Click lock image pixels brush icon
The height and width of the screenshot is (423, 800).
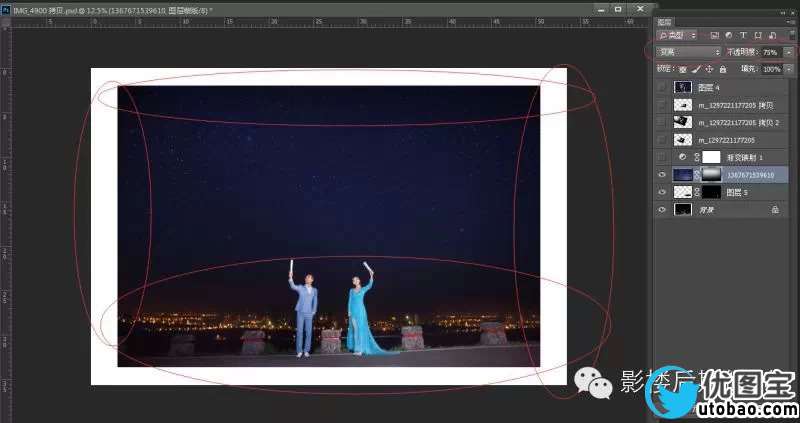696,69
